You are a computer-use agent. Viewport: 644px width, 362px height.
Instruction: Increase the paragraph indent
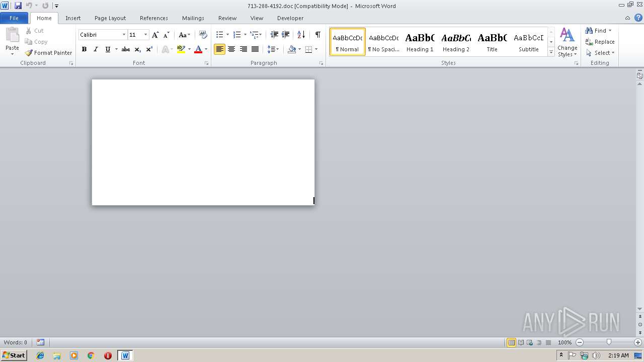(x=285, y=35)
